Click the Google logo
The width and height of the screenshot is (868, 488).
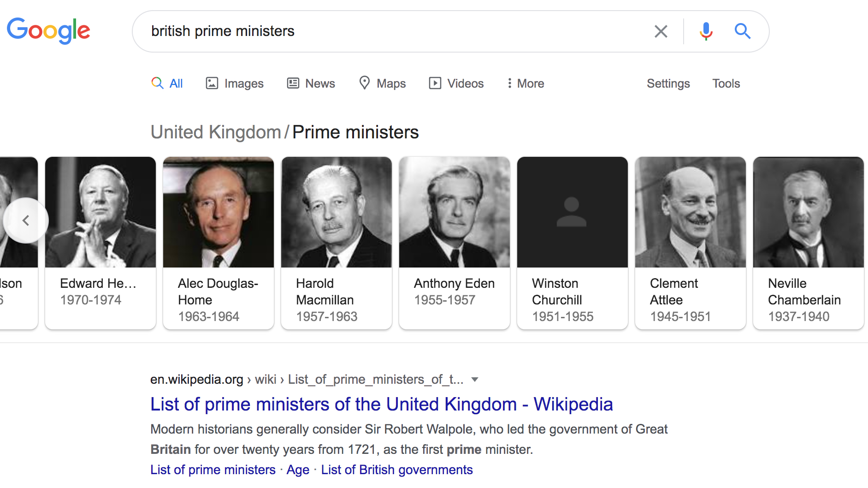click(x=48, y=30)
